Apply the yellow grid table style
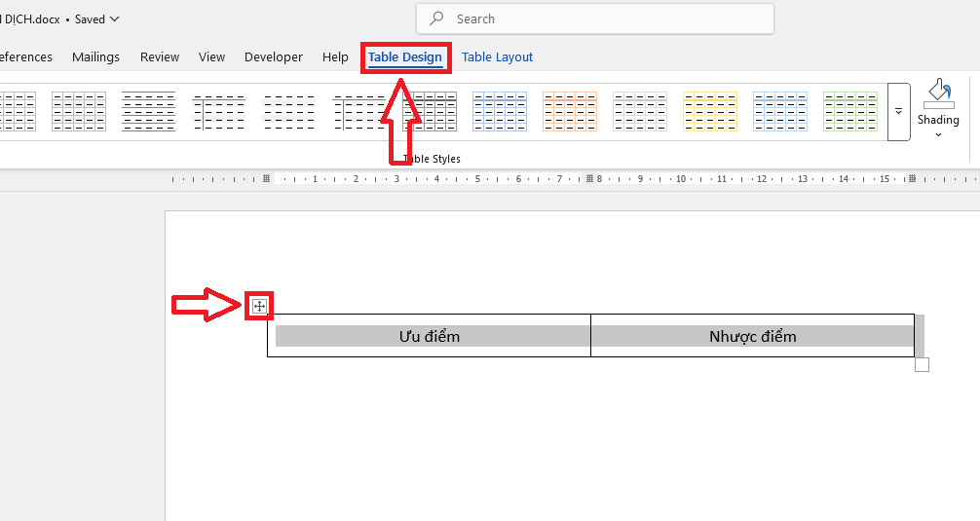This screenshot has width=980, height=521. 710,112
